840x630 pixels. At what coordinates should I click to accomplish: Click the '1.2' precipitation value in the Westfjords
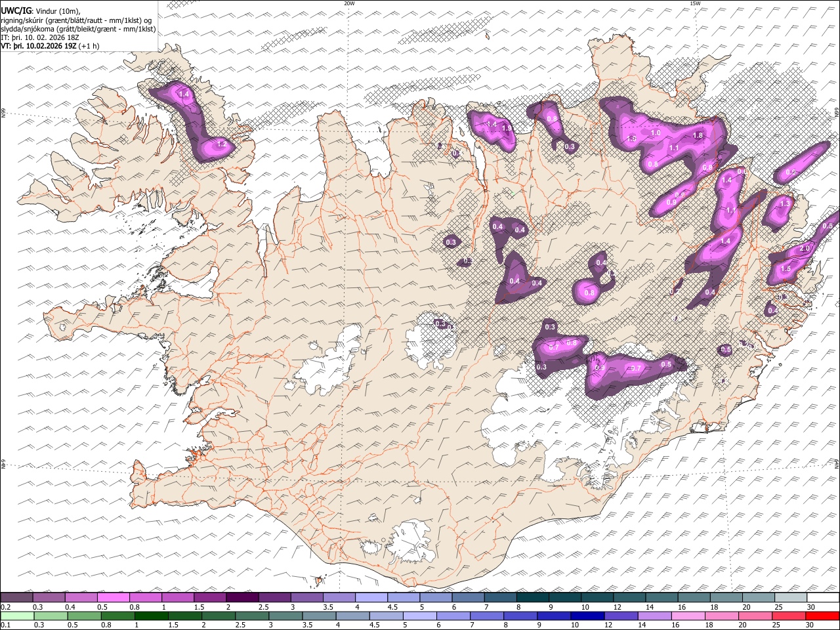tap(221, 144)
